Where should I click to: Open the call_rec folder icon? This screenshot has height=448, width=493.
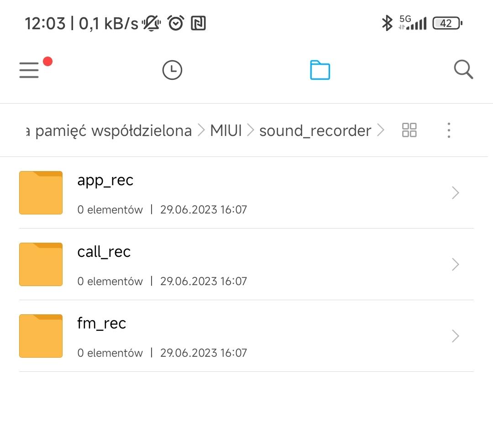pos(41,264)
